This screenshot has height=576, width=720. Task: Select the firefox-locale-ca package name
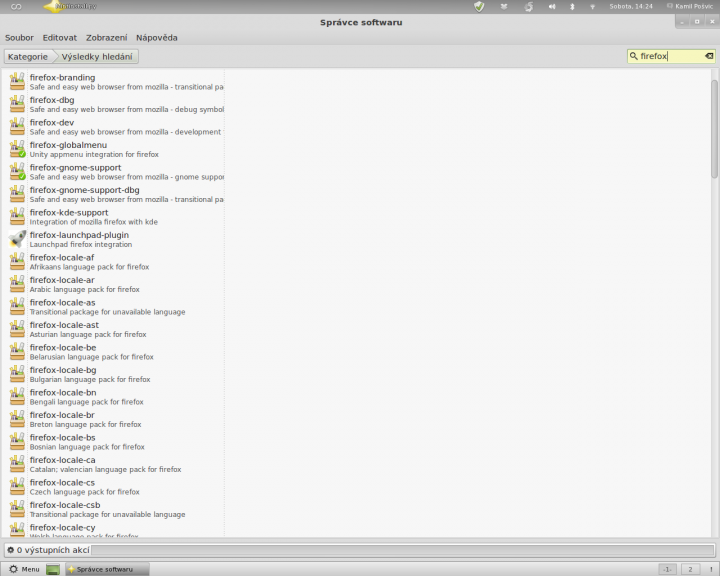coord(62,460)
